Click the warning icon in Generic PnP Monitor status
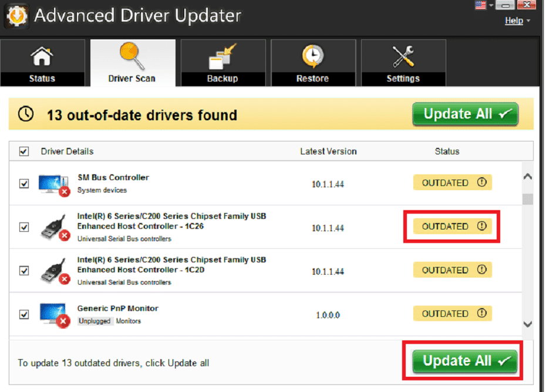Image resolution: width=546 pixels, height=392 pixels. pos(481,313)
